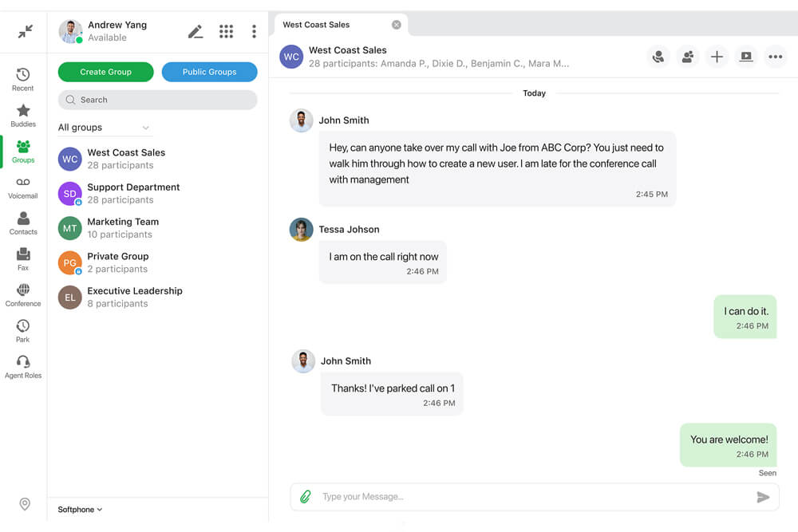Open the three-dot menu beside Andrew Yang
The width and height of the screenshot is (798, 532).
click(254, 32)
